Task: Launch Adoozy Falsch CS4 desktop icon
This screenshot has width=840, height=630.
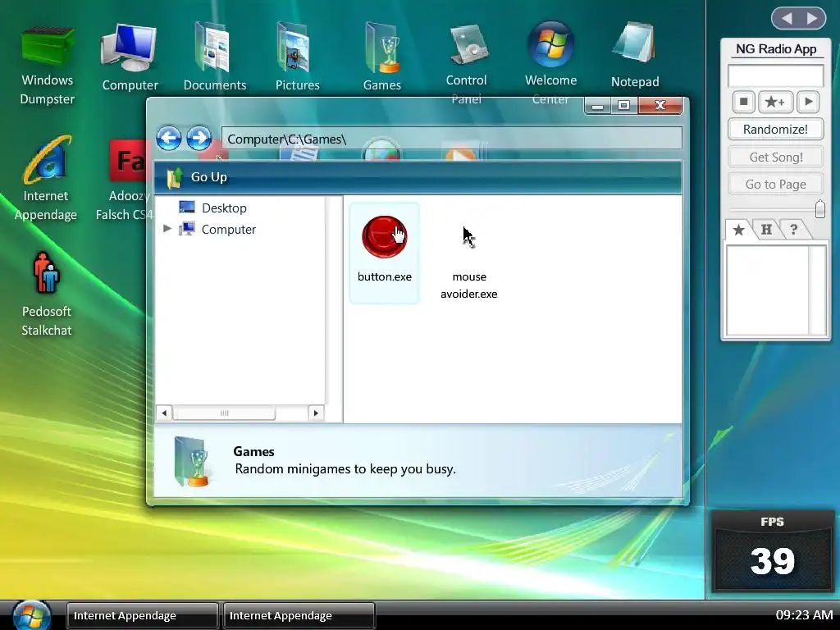Action: coord(123,181)
